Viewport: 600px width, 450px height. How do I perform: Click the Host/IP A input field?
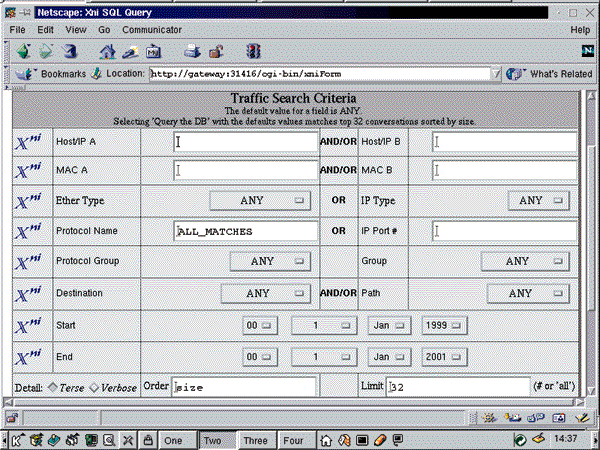tap(246, 143)
